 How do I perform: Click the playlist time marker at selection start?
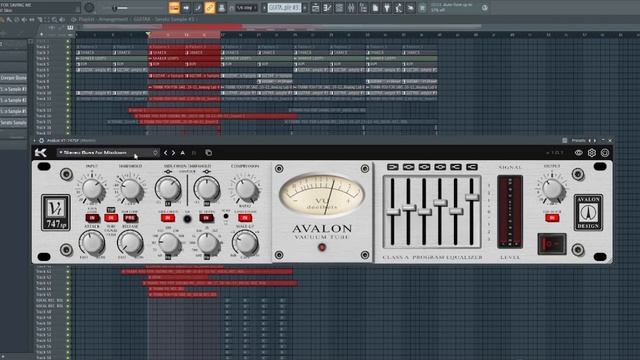point(148,34)
